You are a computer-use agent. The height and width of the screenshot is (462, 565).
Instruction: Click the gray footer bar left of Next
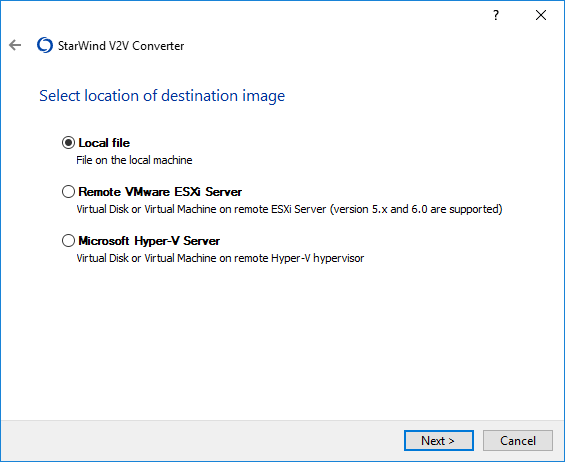pos(202,440)
